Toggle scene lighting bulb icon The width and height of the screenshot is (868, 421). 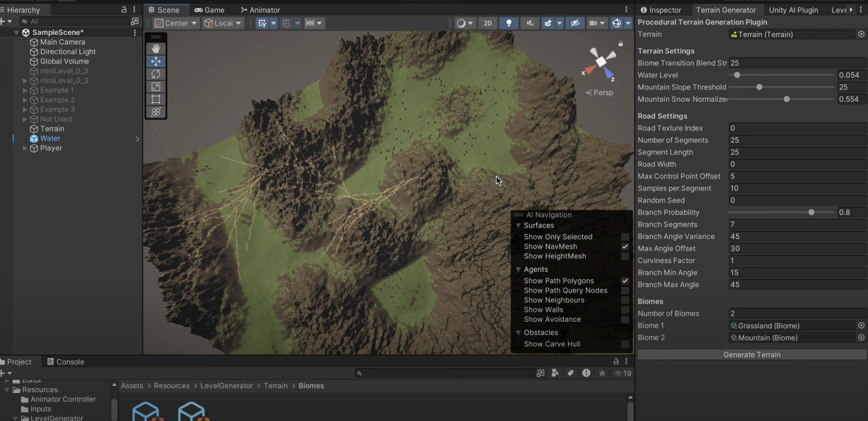(509, 23)
